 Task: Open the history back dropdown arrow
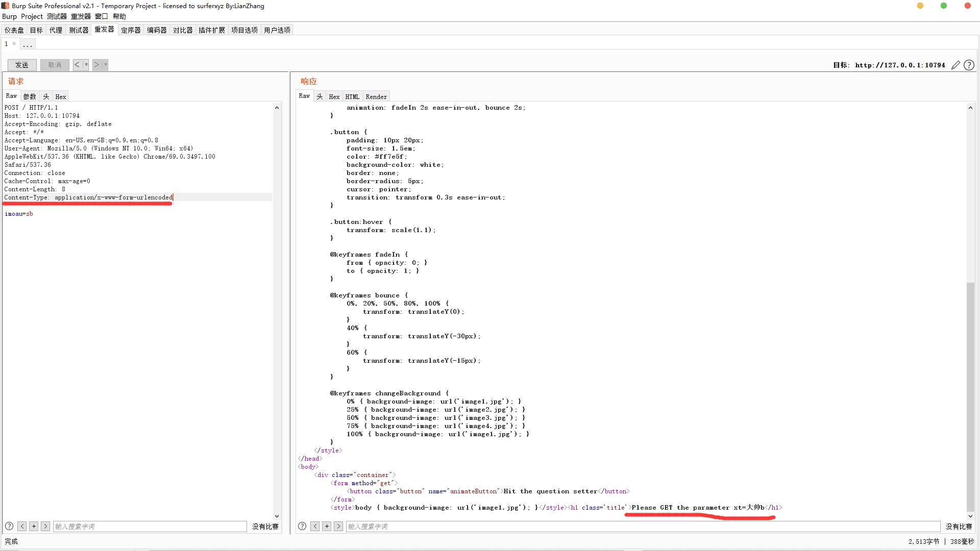pos(86,65)
